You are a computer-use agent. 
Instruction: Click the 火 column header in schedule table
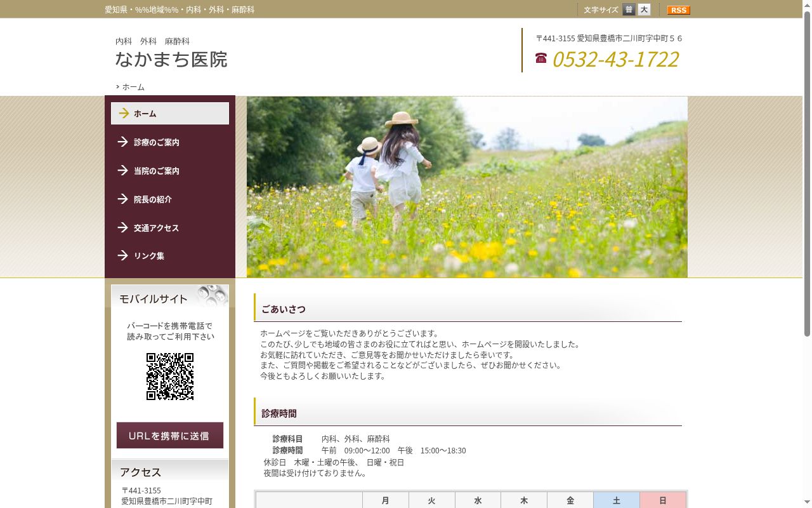(432, 500)
